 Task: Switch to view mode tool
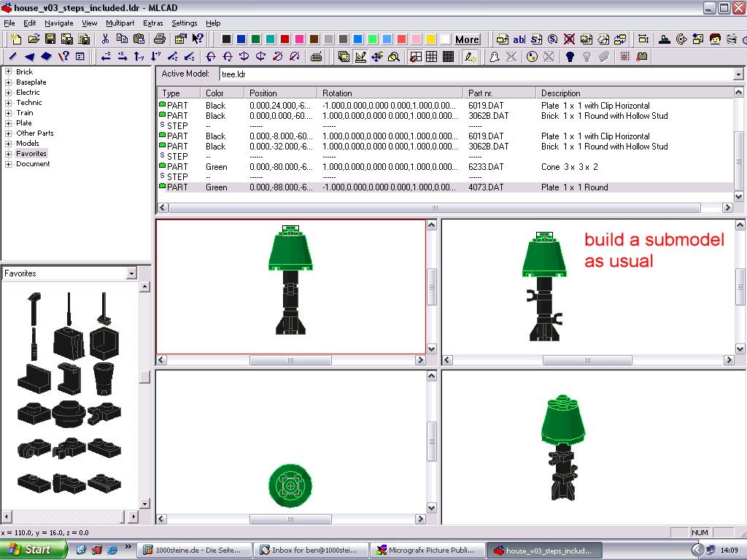(344, 57)
